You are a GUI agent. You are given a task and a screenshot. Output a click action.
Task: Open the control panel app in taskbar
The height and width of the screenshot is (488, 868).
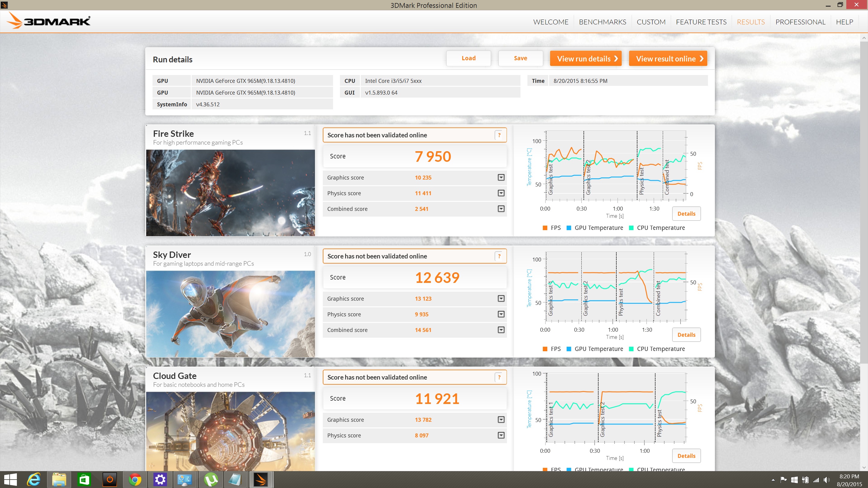point(185,480)
